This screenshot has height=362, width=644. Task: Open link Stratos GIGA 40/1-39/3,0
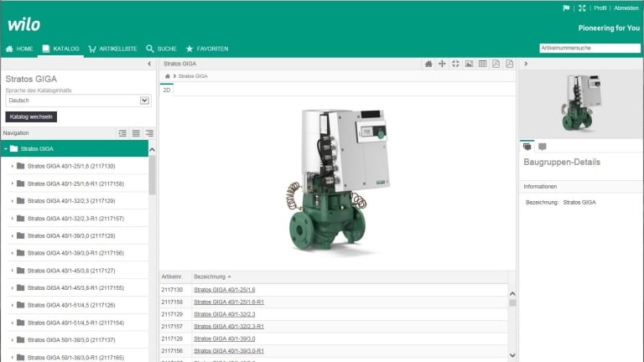(224, 339)
